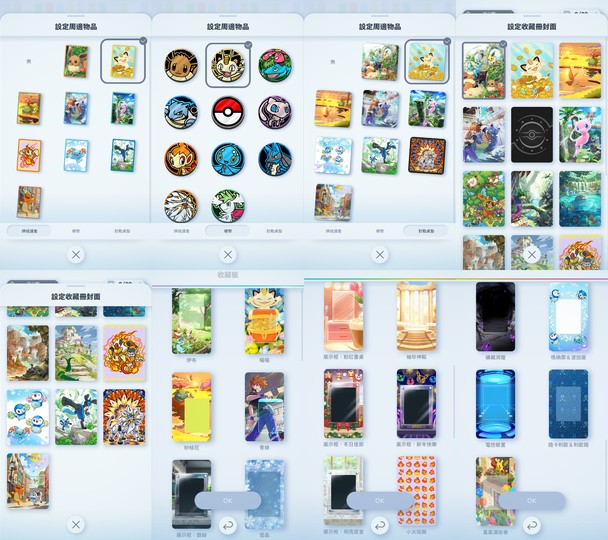Open 硬幣 tab in the playmat panel

380,231
